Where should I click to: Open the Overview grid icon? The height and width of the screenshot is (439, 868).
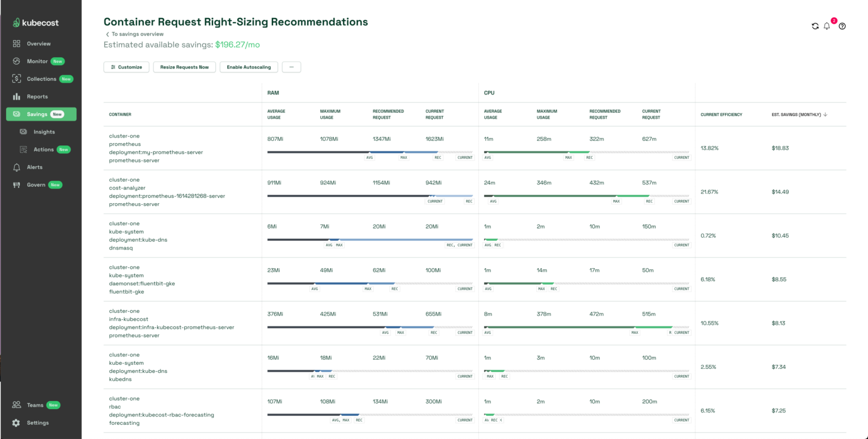tap(16, 44)
